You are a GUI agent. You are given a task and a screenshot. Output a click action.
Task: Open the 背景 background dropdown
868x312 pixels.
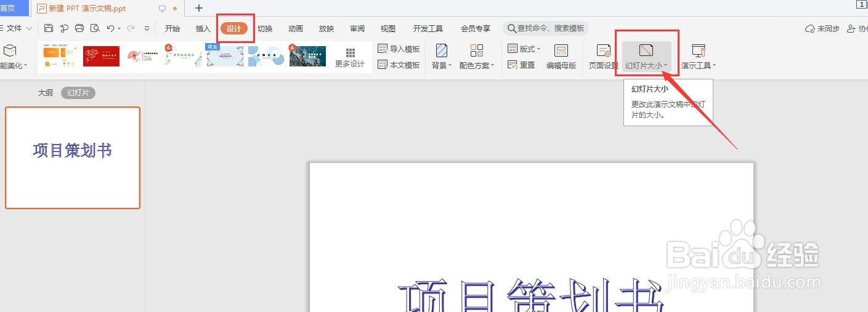(442, 57)
